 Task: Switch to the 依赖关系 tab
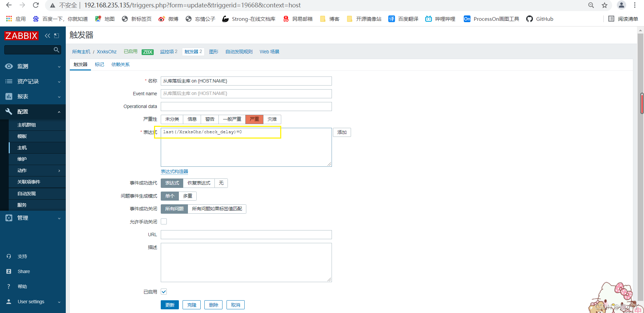pos(120,64)
